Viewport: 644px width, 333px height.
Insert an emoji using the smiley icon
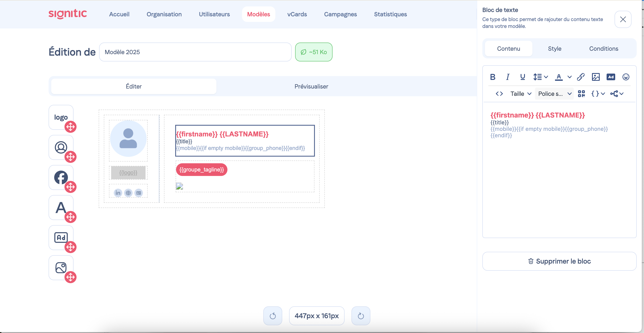(x=626, y=77)
